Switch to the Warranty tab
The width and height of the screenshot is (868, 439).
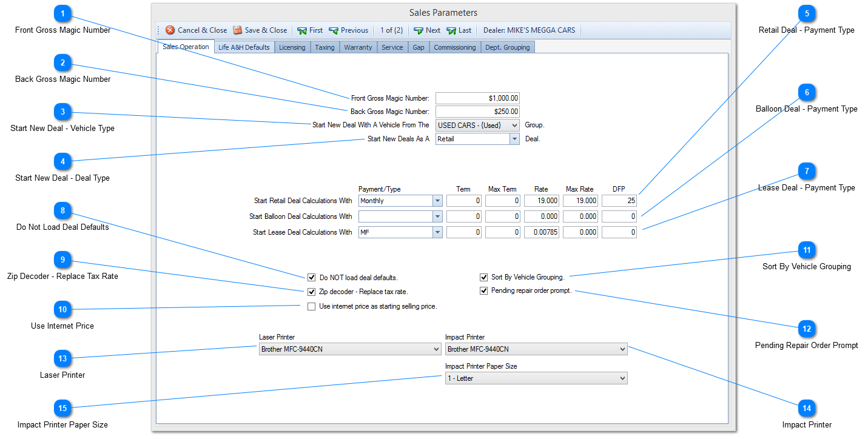click(358, 47)
